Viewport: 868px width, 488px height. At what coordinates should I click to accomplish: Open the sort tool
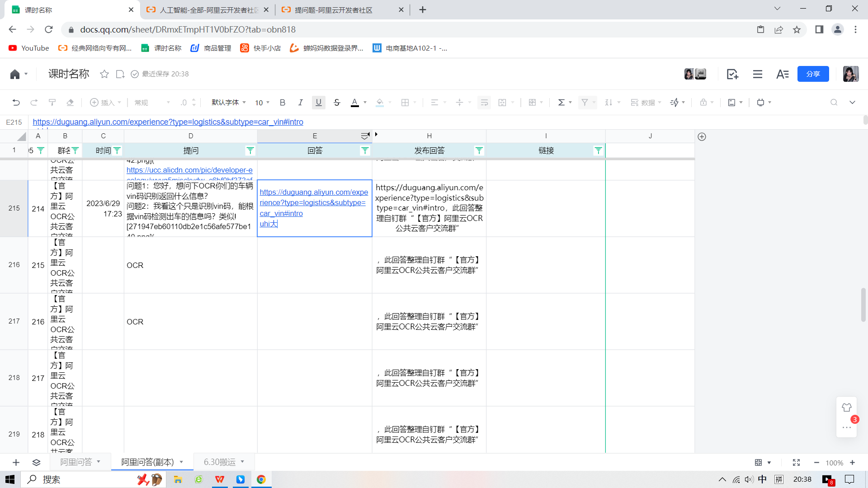click(609, 103)
